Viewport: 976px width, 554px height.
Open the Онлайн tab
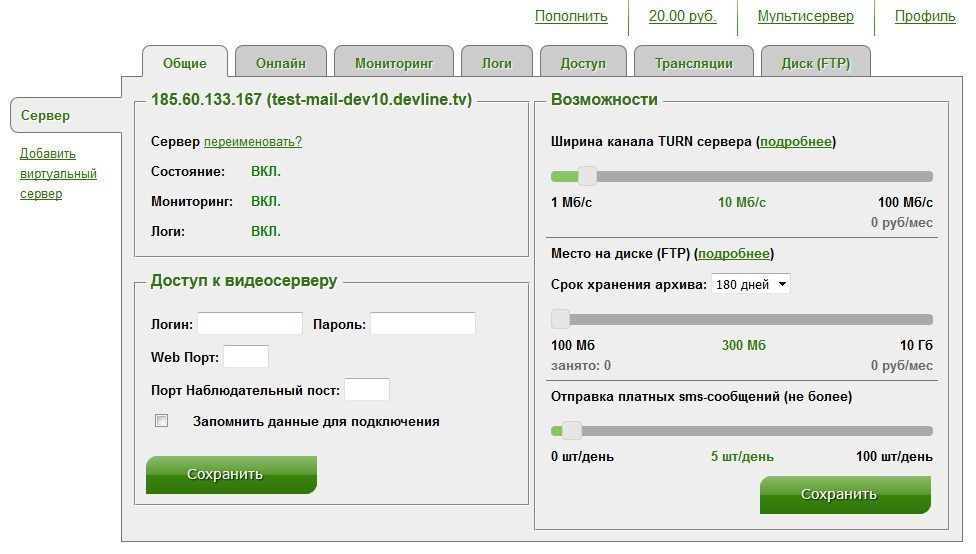pyautogui.click(x=280, y=62)
